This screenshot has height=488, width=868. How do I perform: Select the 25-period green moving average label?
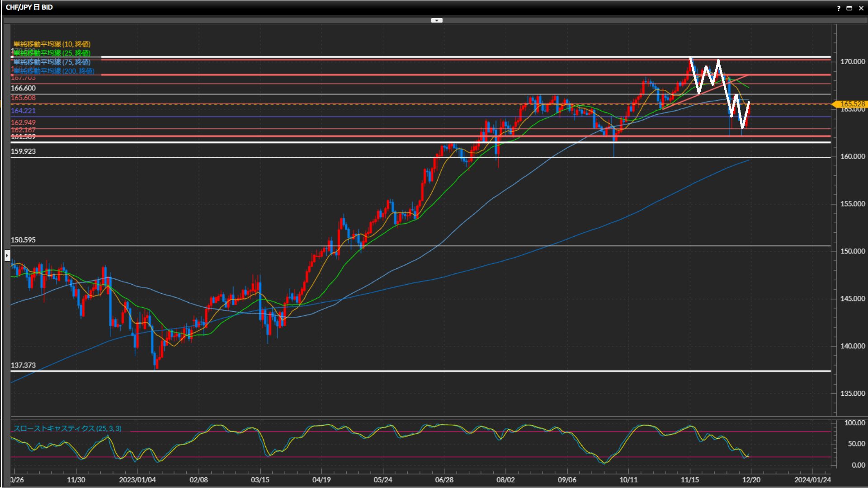[52, 53]
